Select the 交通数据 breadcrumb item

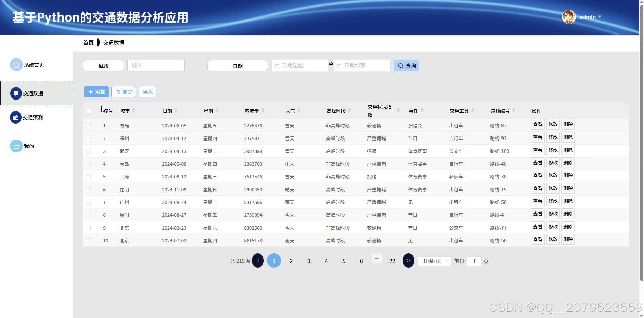coord(113,42)
